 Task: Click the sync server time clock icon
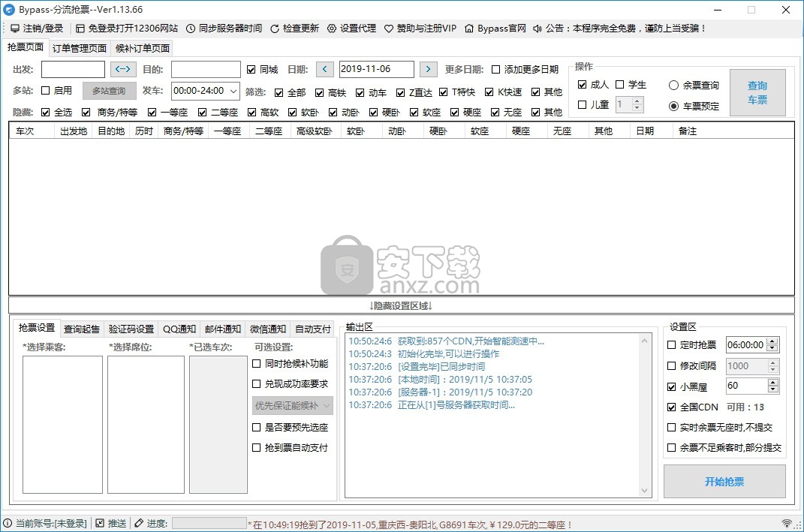190,29
